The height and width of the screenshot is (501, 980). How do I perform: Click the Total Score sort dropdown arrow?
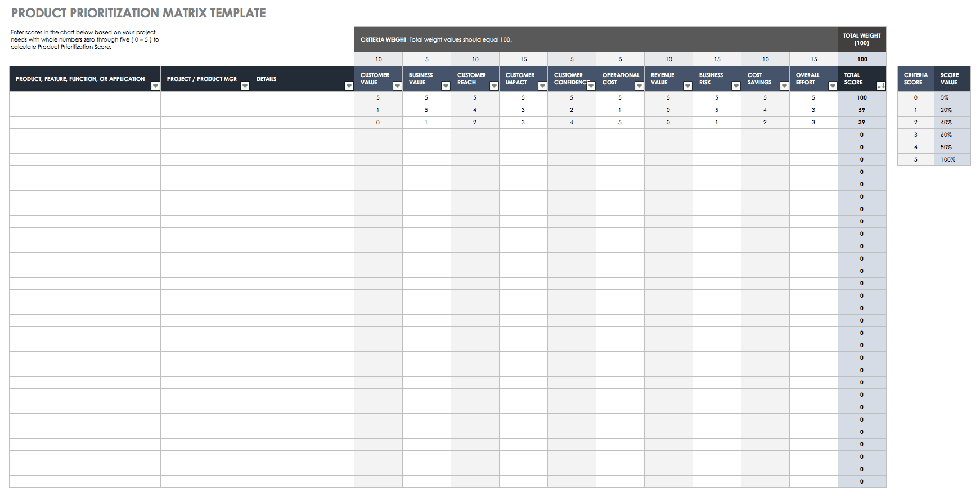pos(881,86)
